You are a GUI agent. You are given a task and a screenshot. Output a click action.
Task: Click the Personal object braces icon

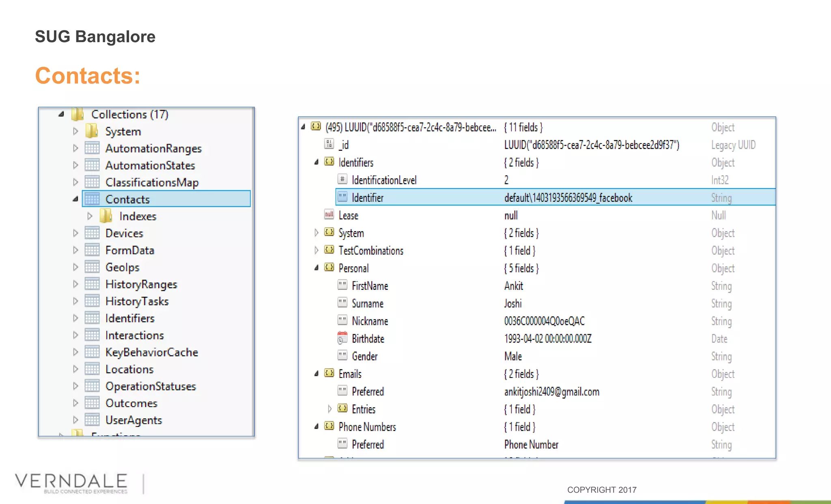tap(329, 268)
